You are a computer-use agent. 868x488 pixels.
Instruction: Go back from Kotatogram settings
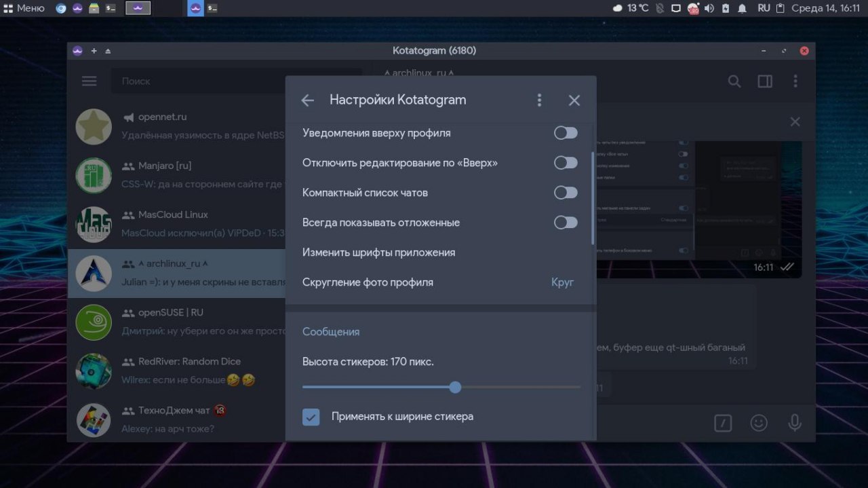pos(308,100)
